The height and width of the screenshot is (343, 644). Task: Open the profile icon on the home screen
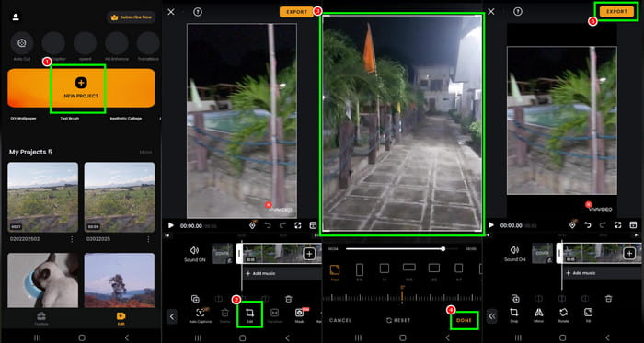tap(16, 17)
